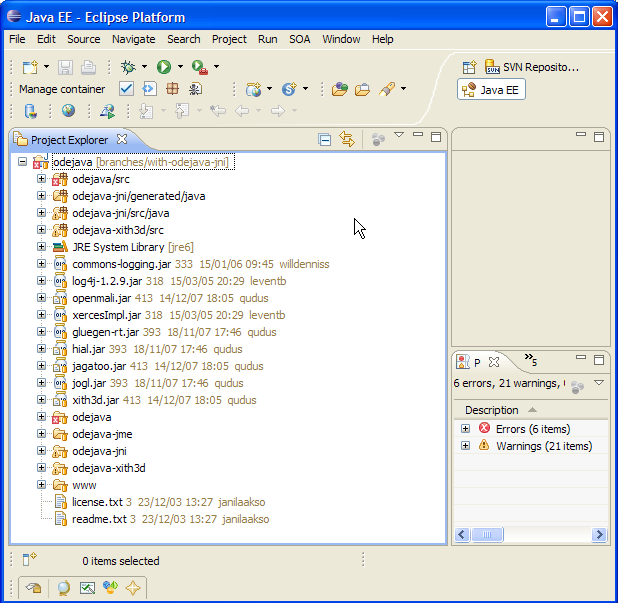Click the Open Type folder icon
Viewport: 618px width, 603px height.
[339, 89]
